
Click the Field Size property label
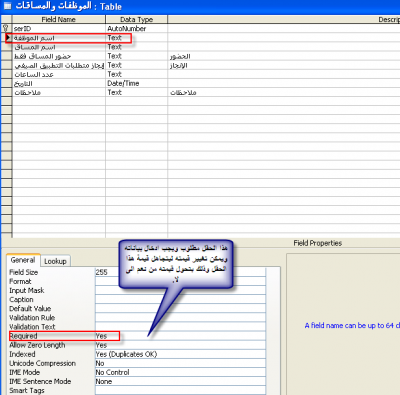click(24, 272)
